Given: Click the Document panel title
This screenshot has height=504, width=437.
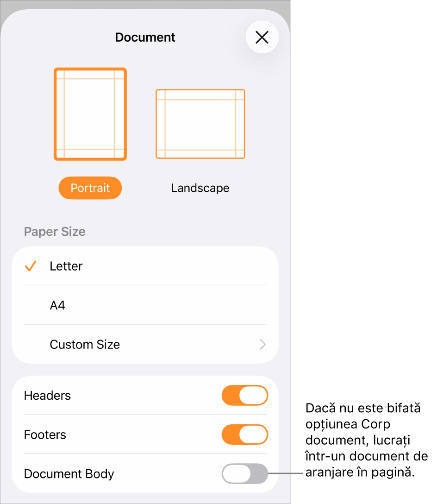Looking at the screenshot, I should click(145, 37).
